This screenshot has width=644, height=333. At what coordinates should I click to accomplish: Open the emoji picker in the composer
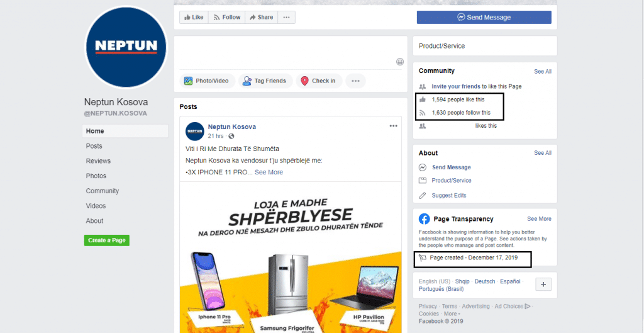pos(399,62)
